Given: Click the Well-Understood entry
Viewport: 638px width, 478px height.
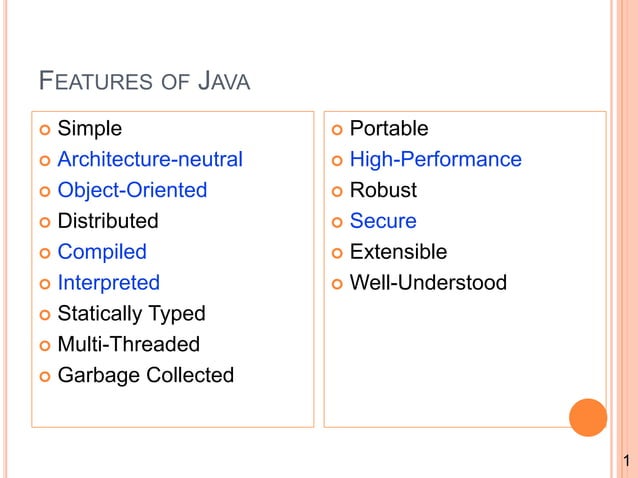Looking at the screenshot, I should pos(428,283).
